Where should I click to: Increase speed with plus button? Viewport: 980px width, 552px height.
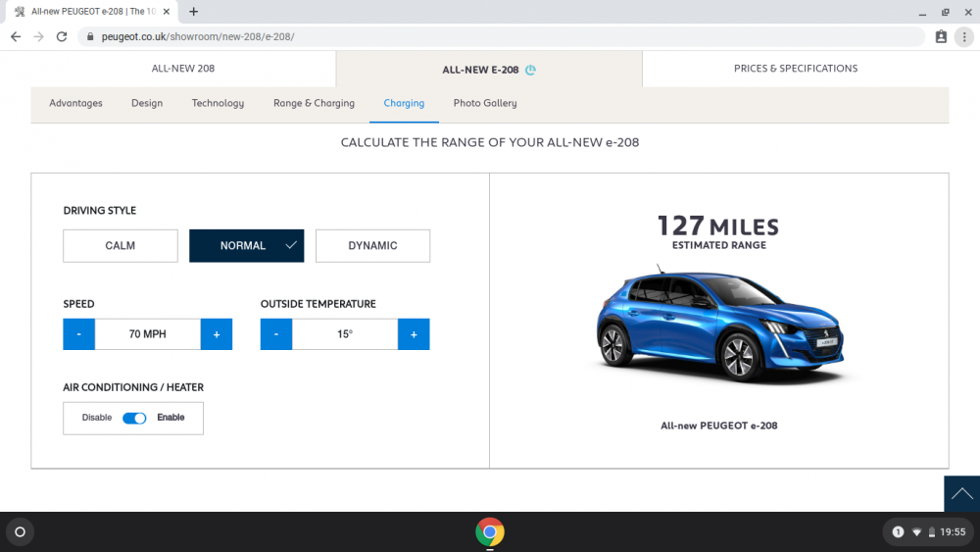[217, 333]
